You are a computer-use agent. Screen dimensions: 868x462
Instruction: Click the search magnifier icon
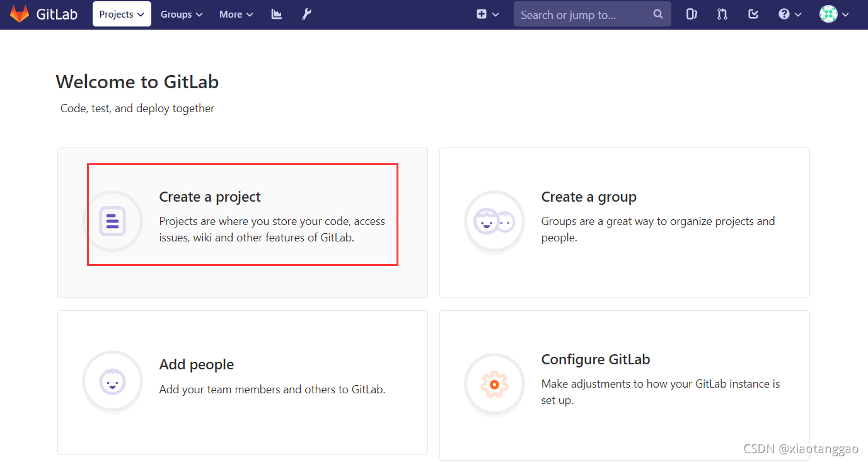[658, 14]
